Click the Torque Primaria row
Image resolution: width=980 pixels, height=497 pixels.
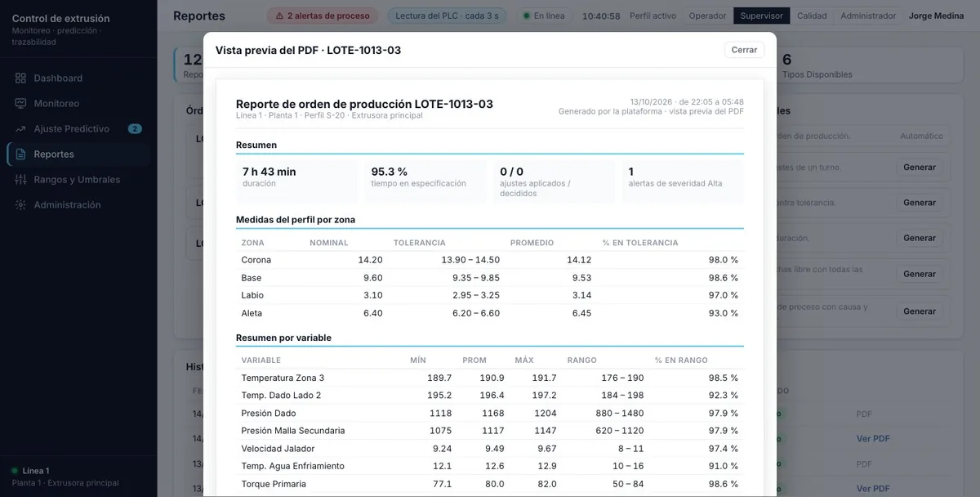pyautogui.click(x=490, y=484)
